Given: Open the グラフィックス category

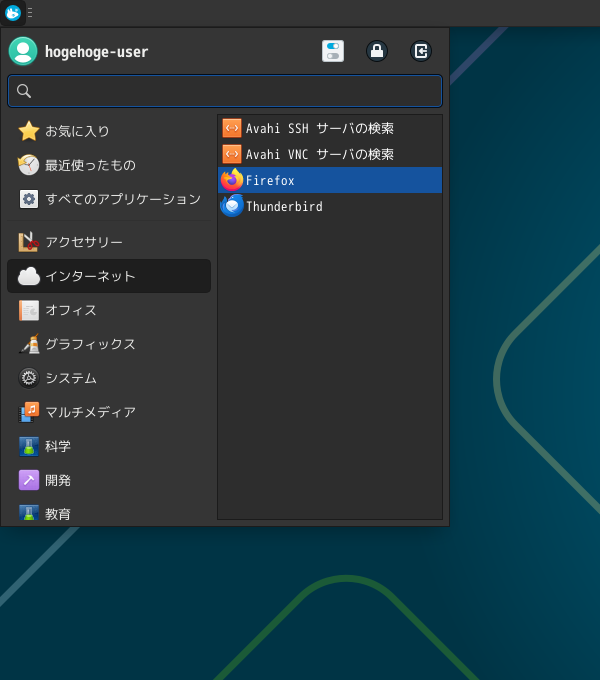Looking at the screenshot, I should click(109, 344).
